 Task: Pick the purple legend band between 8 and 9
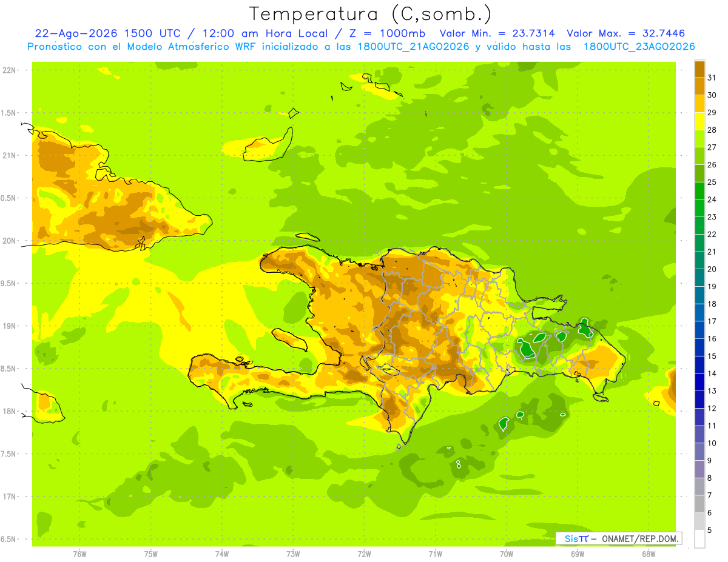point(699,469)
